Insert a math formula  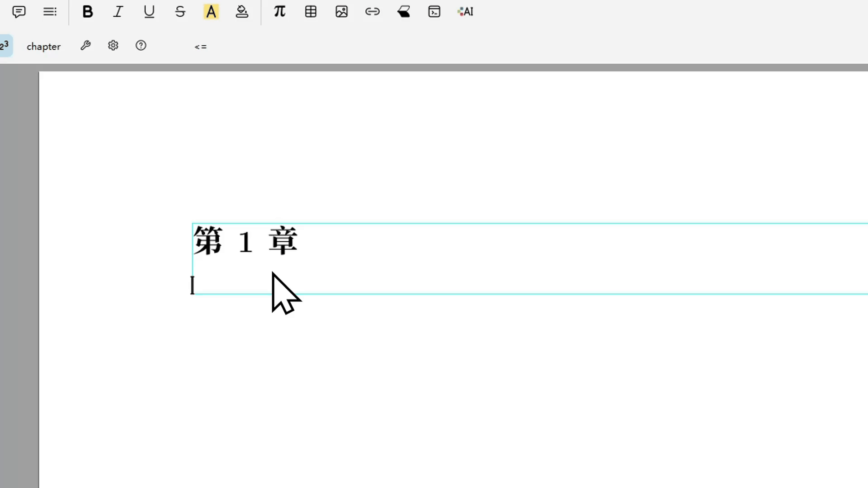(279, 11)
